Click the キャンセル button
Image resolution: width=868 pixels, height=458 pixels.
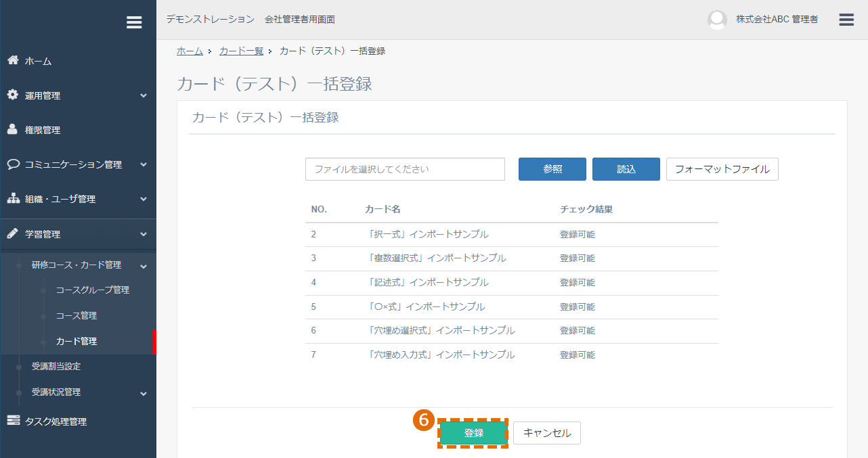point(547,433)
